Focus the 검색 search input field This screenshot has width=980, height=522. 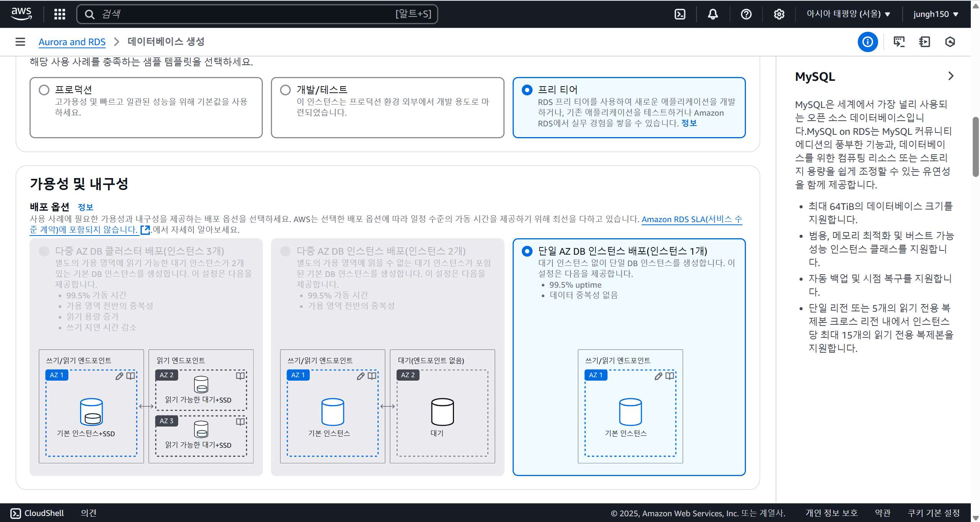(x=245, y=14)
